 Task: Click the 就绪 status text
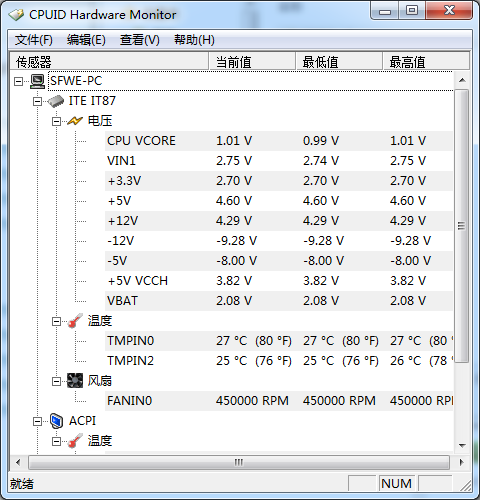(x=22, y=484)
